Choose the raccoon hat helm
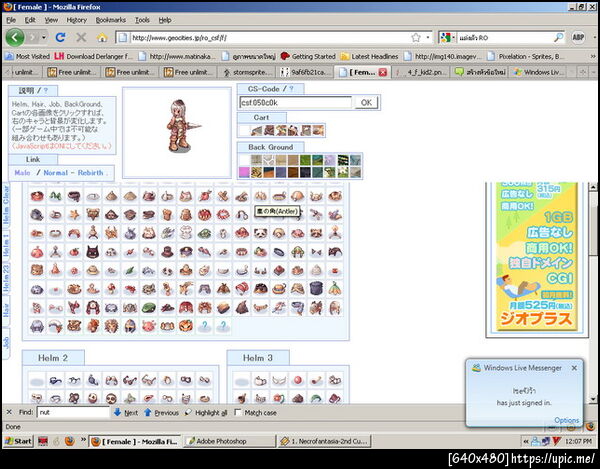Viewport: 600px width, 469px height. [x=316, y=233]
